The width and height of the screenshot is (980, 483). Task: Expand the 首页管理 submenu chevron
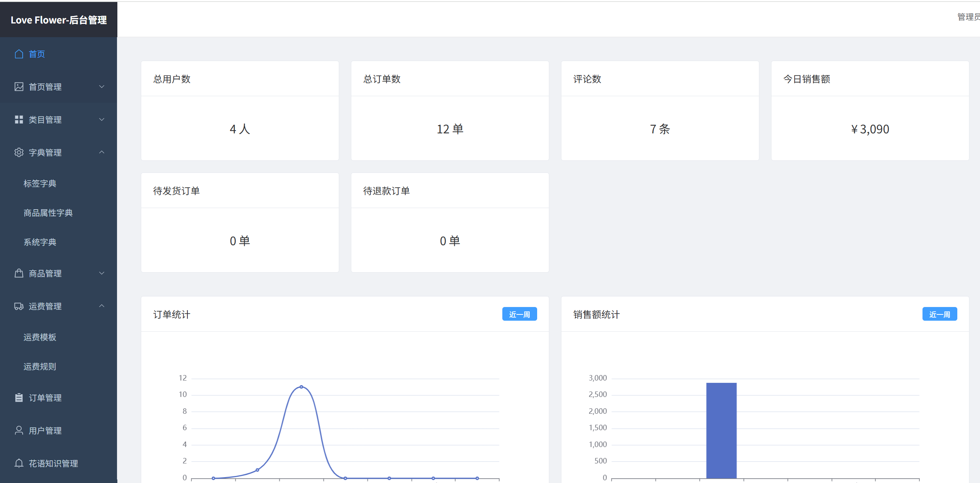102,87
